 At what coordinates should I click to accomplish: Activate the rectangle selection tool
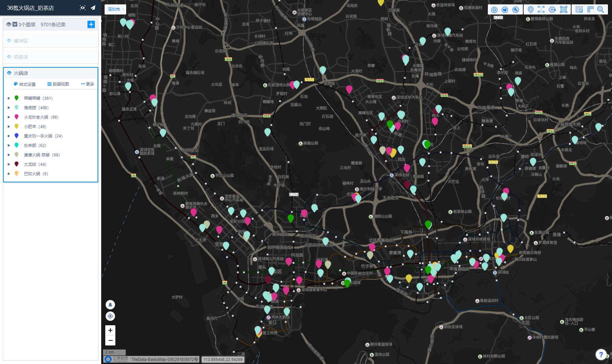click(579, 9)
